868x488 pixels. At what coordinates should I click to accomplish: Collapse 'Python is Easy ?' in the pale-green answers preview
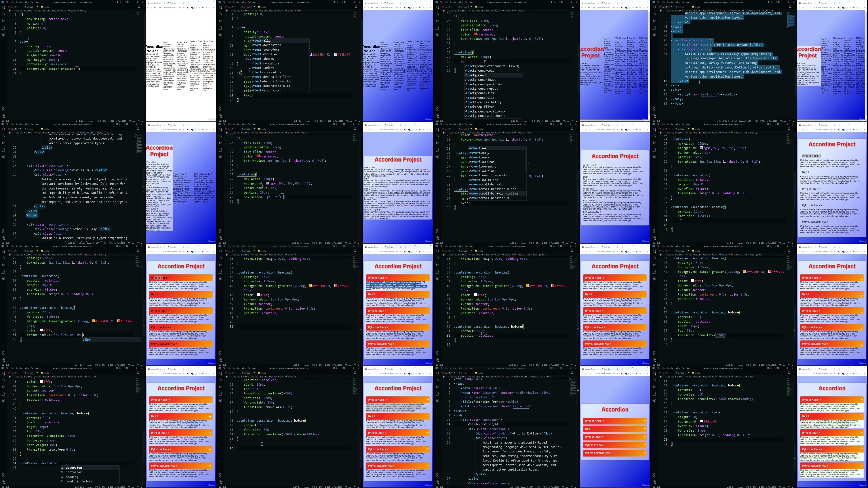[x=832, y=449]
